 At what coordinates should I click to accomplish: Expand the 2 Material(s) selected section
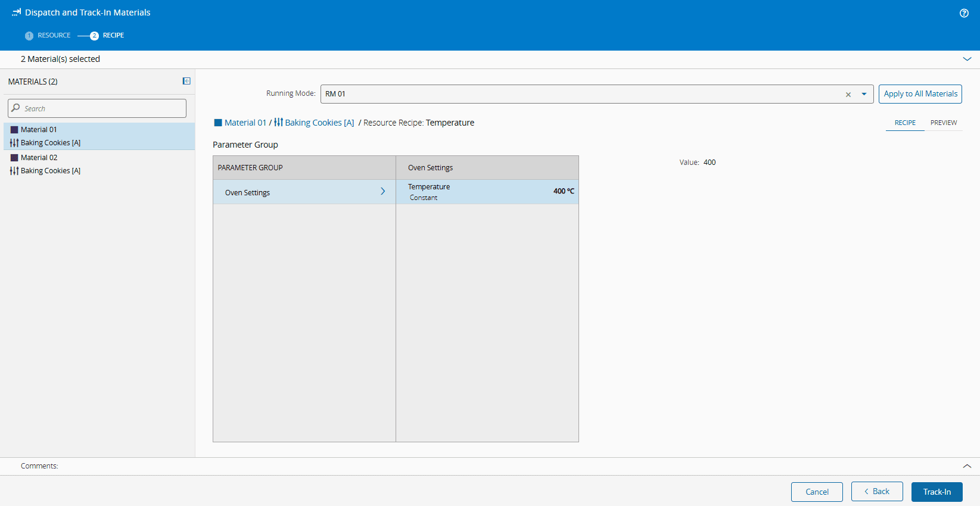coord(967,59)
